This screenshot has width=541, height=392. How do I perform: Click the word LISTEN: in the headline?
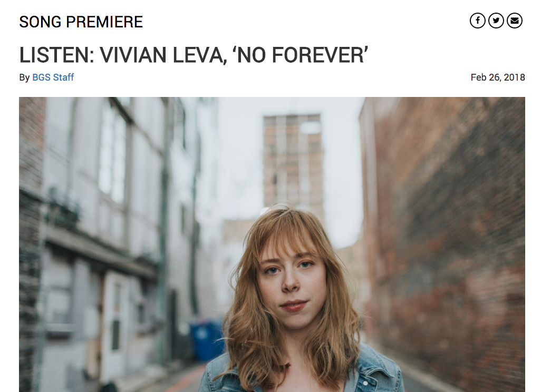point(57,55)
